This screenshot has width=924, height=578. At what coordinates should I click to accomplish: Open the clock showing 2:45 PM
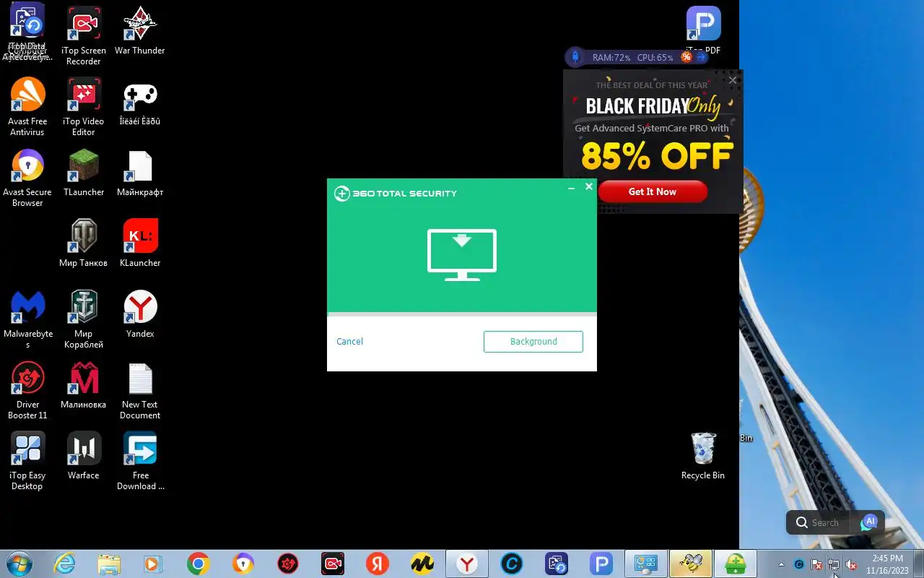coord(887,564)
